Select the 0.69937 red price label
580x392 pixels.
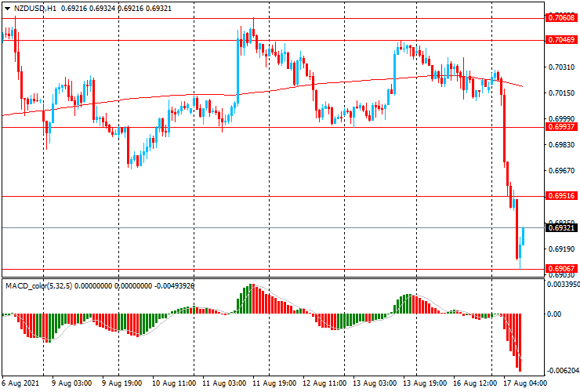point(561,127)
